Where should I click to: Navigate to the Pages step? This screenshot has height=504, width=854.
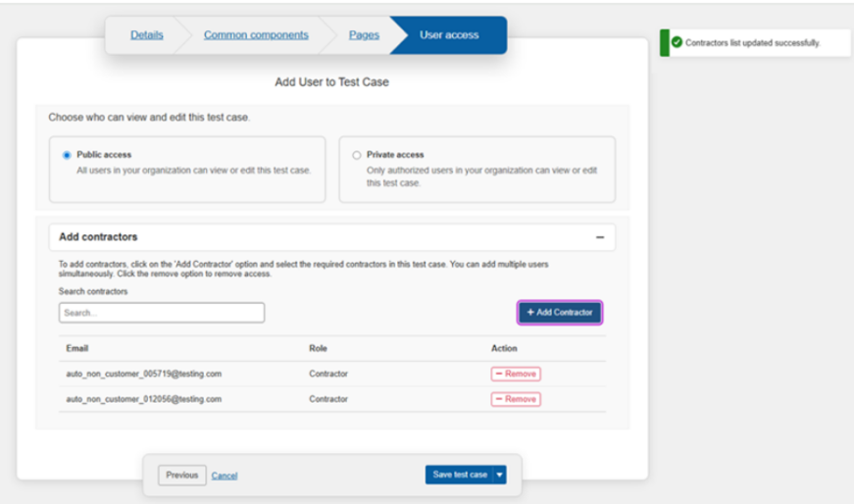click(x=364, y=35)
